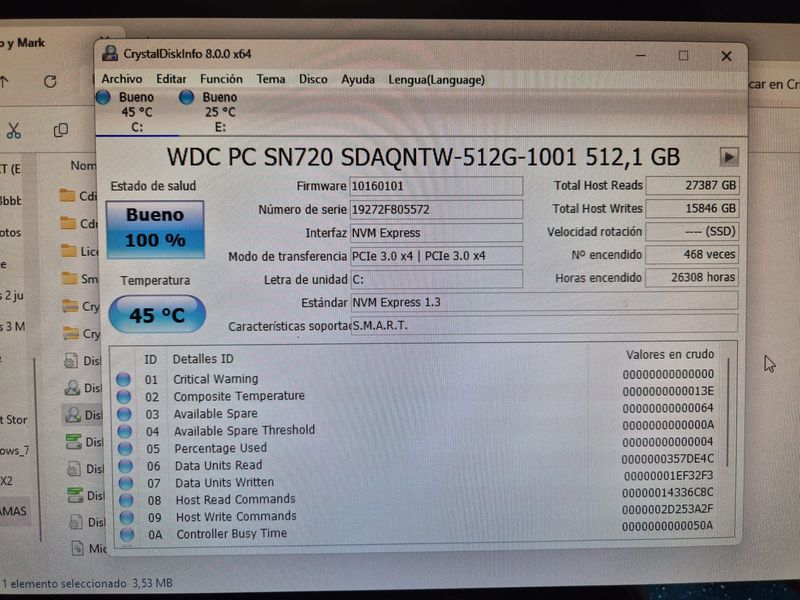The width and height of the screenshot is (800, 600).
Task: Select the Critical Warning attribute row
Action: pos(416,378)
